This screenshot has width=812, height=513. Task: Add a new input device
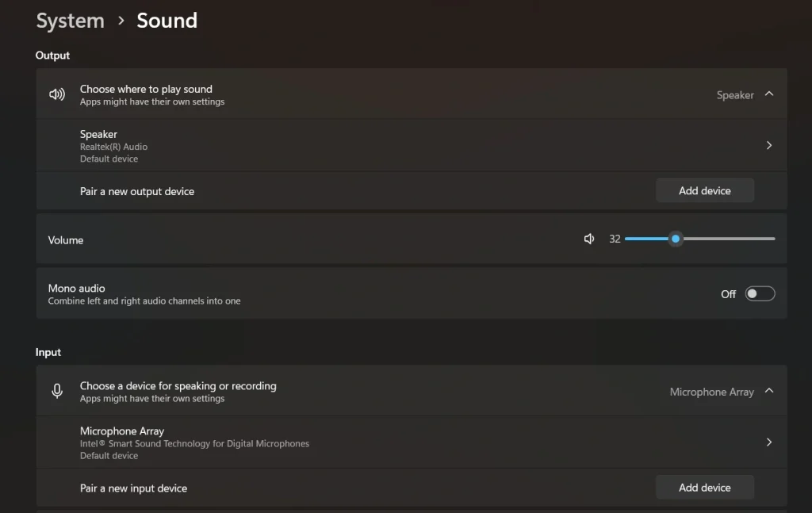pyautogui.click(x=704, y=487)
